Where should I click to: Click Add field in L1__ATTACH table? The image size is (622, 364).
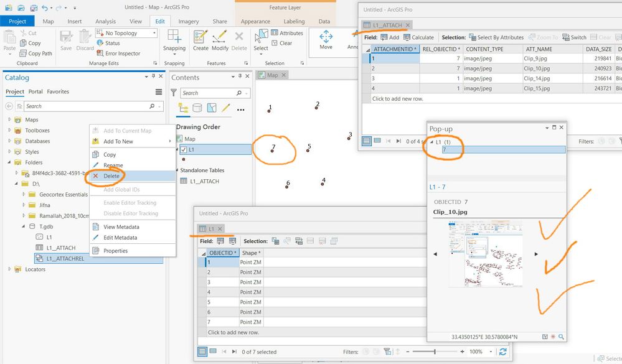390,37
